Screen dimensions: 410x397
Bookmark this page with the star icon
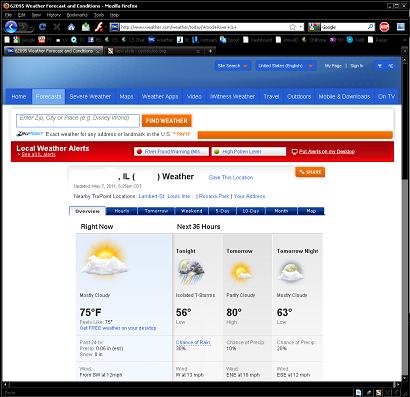pyautogui.click(x=292, y=27)
